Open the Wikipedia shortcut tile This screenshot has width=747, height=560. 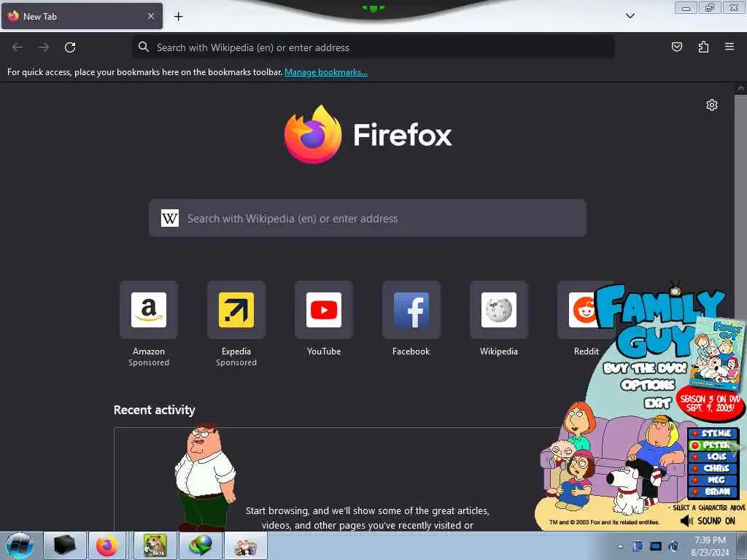[499, 310]
